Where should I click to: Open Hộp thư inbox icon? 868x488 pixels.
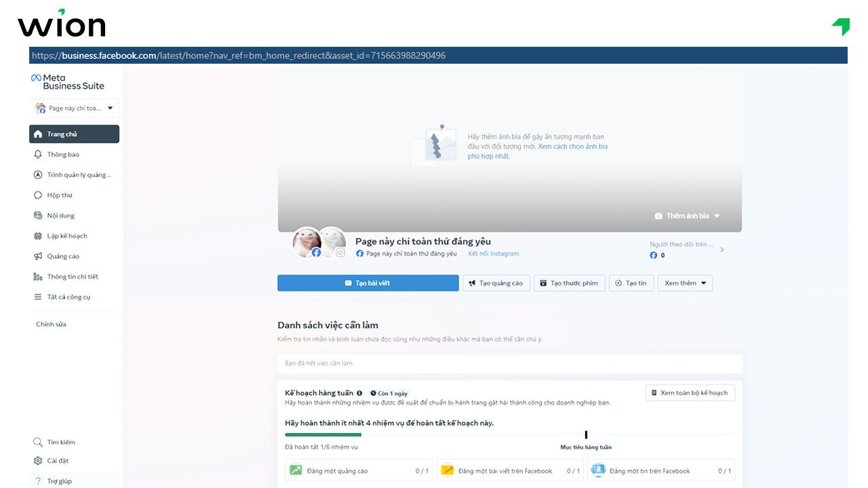pos(38,195)
